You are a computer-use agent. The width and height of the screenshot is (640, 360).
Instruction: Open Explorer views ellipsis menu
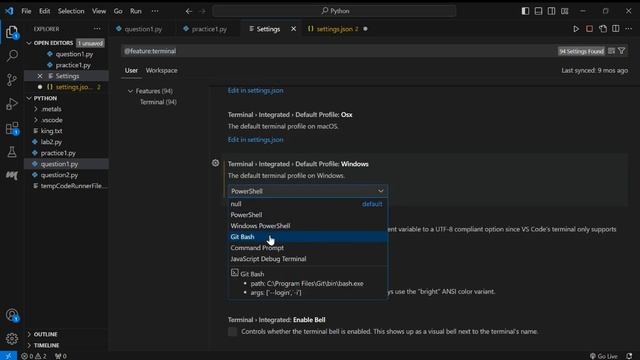coord(97,29)
